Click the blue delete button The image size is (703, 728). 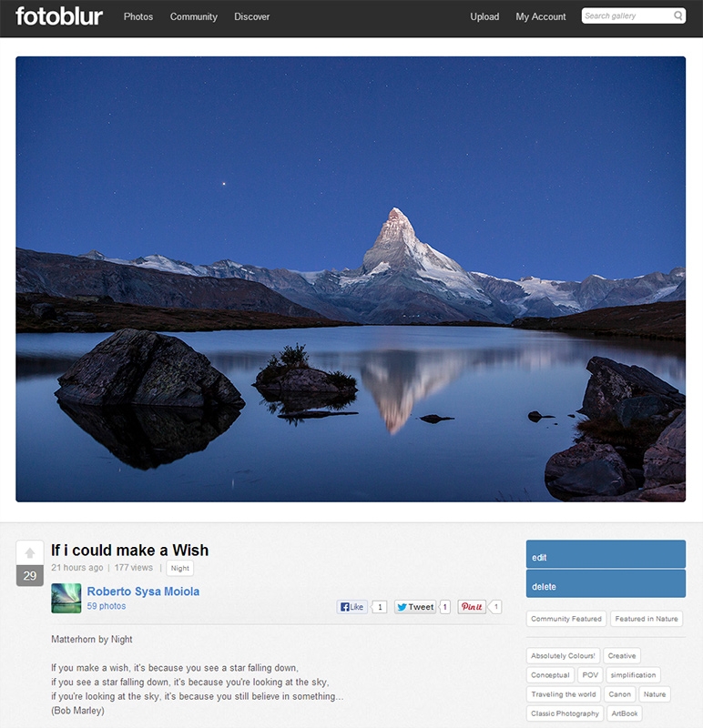(x=606, y=583)
